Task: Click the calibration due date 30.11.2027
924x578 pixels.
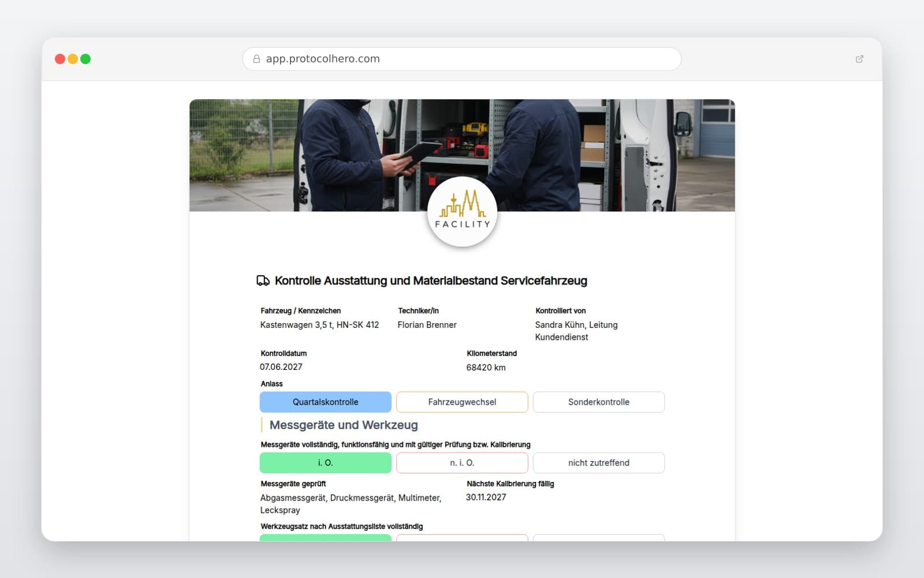Action: (486, 497)
